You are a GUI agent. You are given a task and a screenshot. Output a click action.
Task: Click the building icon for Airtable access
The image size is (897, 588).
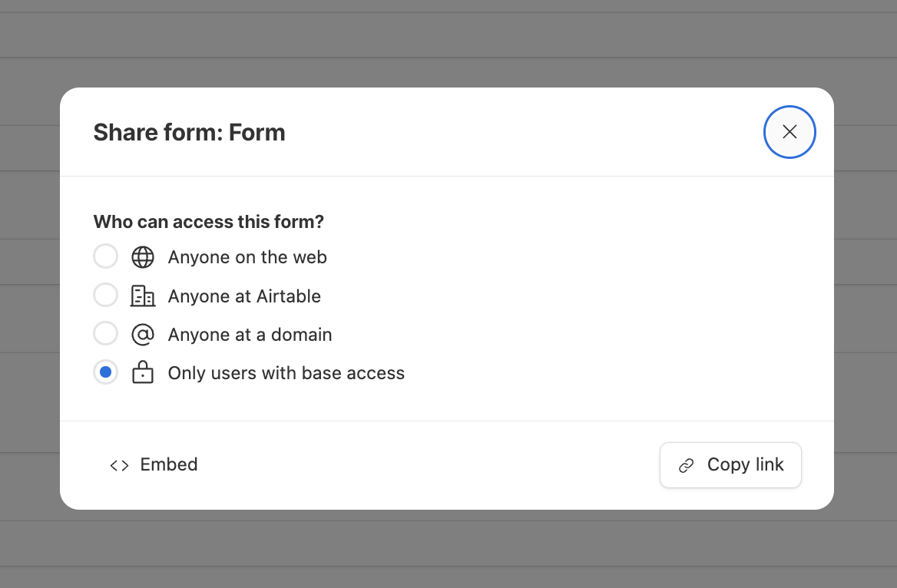143,296
